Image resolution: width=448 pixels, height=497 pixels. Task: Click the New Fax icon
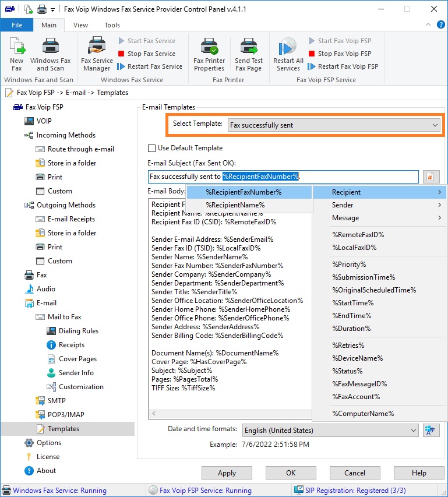pos(17,54)
